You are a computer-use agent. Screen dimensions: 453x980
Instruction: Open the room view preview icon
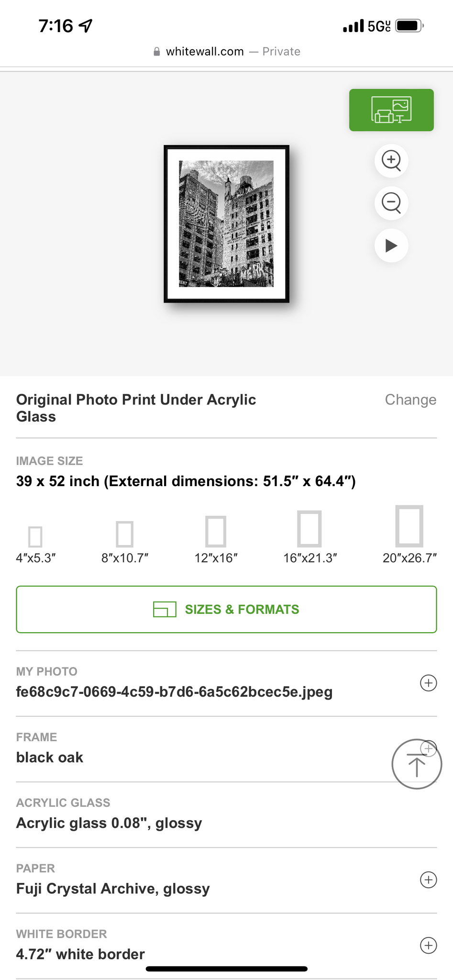(391, 110)
